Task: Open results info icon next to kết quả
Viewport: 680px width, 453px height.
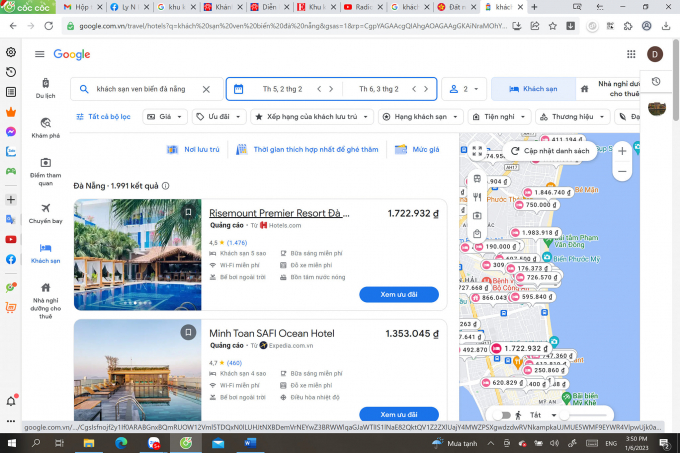Action: coord(166,186)
